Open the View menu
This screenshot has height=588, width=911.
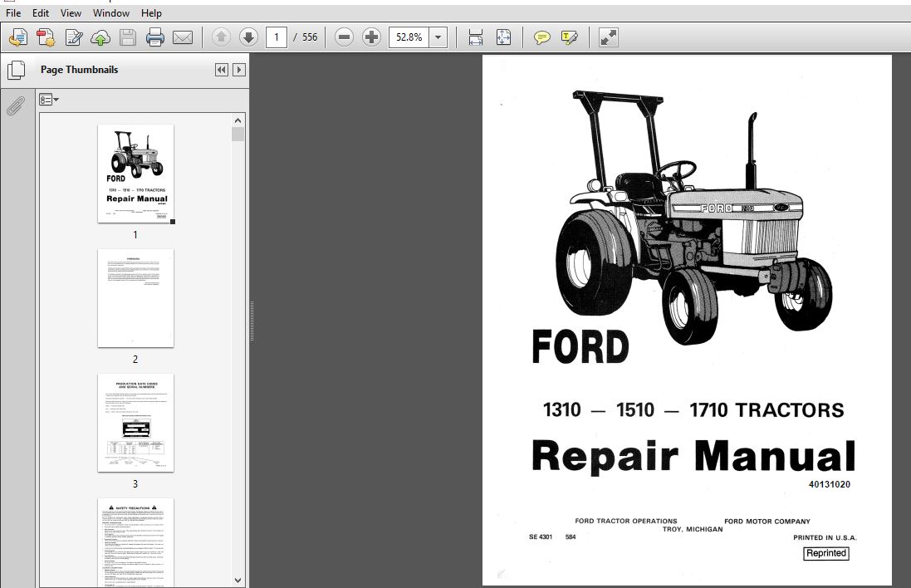pyautogui.click(x=71, y=12)
